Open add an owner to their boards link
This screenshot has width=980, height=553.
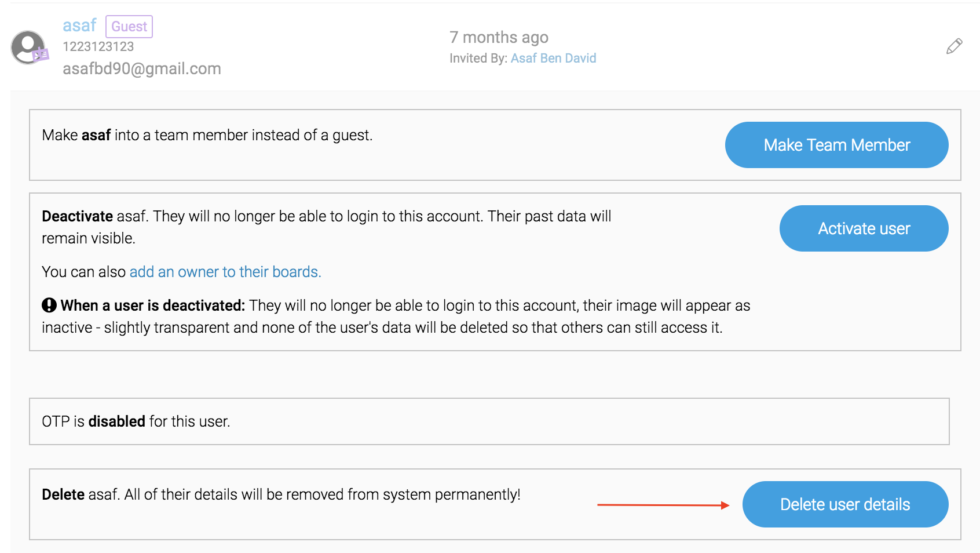[x=225, y=272]
